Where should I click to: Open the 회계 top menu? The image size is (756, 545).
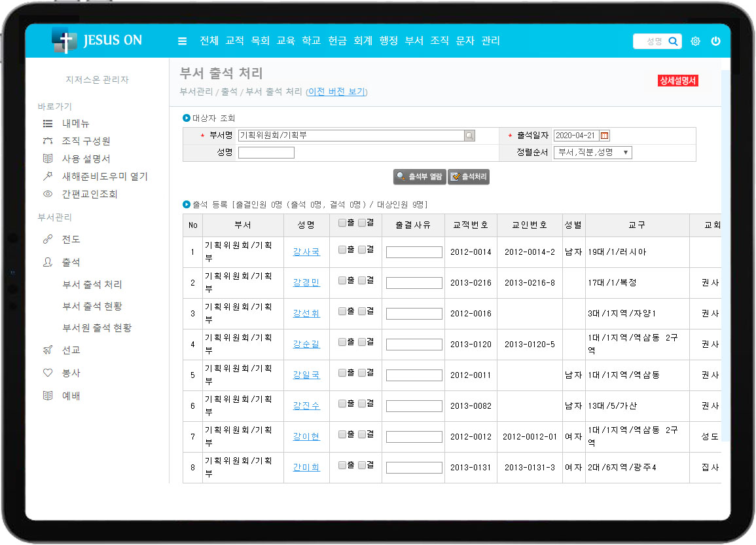click(363, 41)
